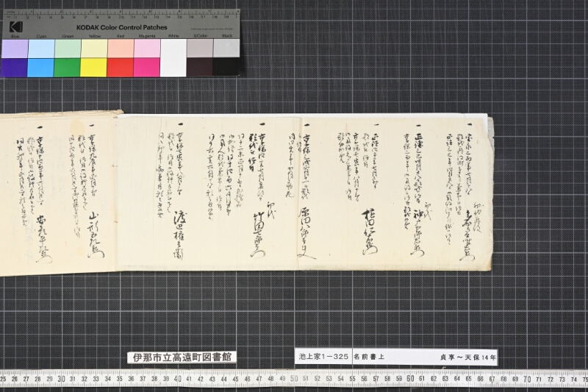The width and height of the screenshot is (588, 392).
Task: Click the 名前書上 title label
Action: 369,357
